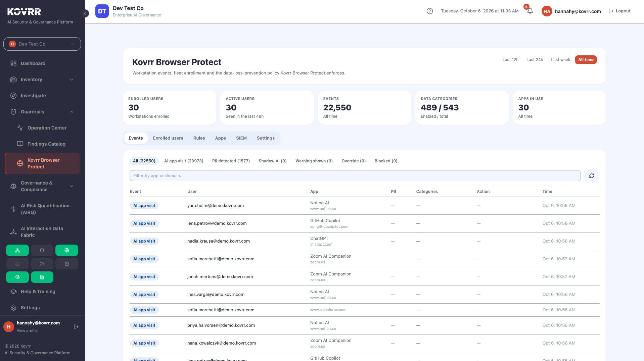Viewport: 644px width, 361px height.
Task: Filter events by AI app visit (20973)
Action: [184, 161]
